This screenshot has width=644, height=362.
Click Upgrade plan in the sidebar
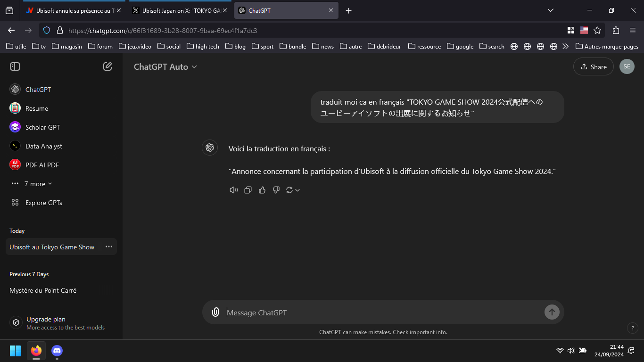pos(46,319)
